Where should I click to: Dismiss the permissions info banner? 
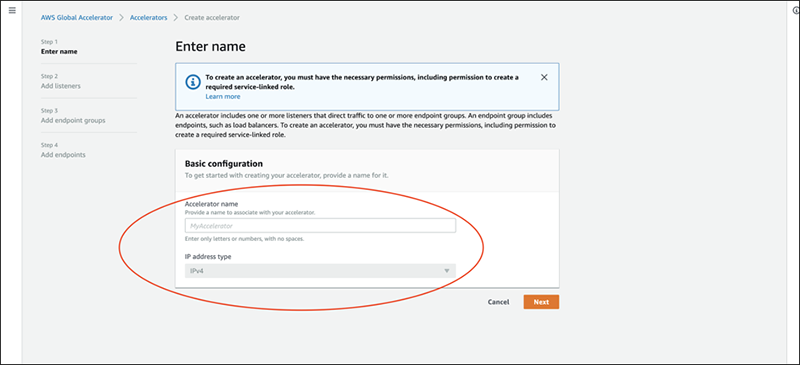[544, 78]
